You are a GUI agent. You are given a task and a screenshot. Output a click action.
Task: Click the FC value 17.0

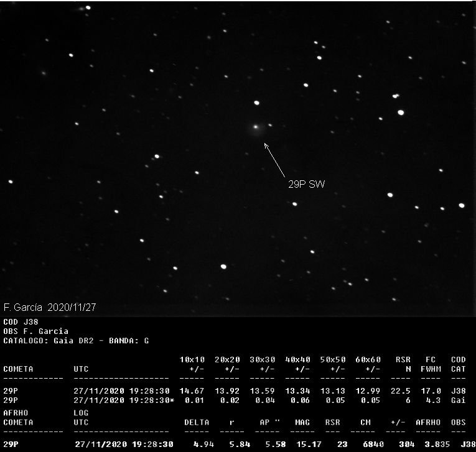coord(431,390)
